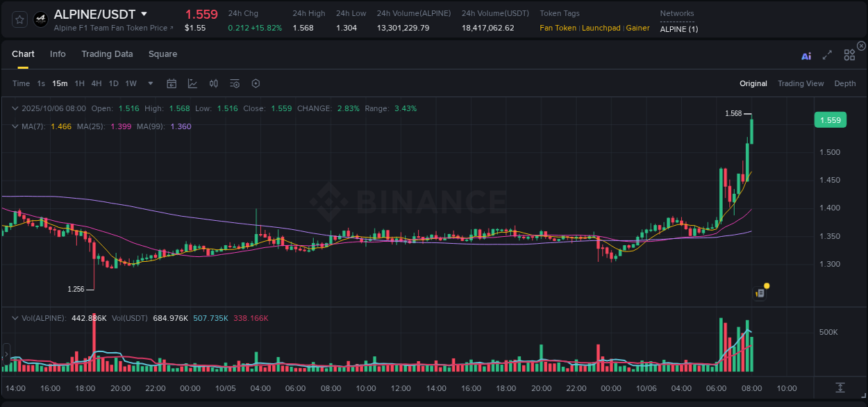Launch the Ai analysis assistant
Viewport: 868px width, 407px height.
tap(806, 53)
